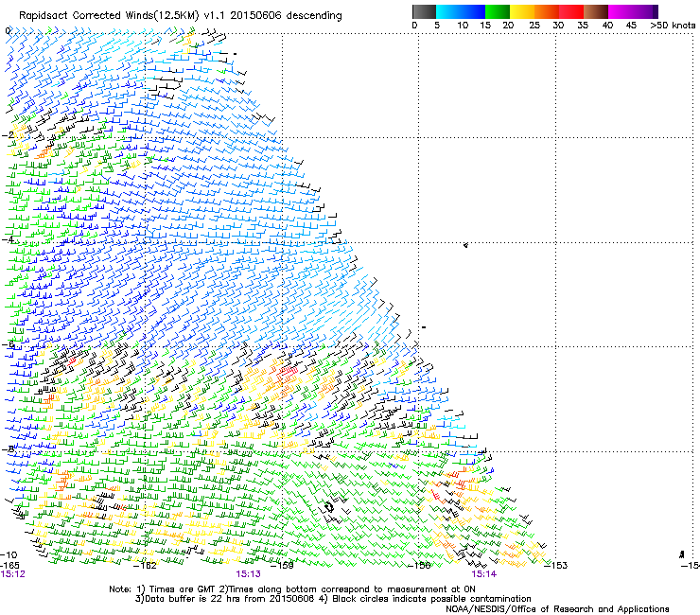Image resolution: width=700 pixels, height=615 pixels.
Task: Click the '-4' latitude axis label
Action: click(8, 239)
